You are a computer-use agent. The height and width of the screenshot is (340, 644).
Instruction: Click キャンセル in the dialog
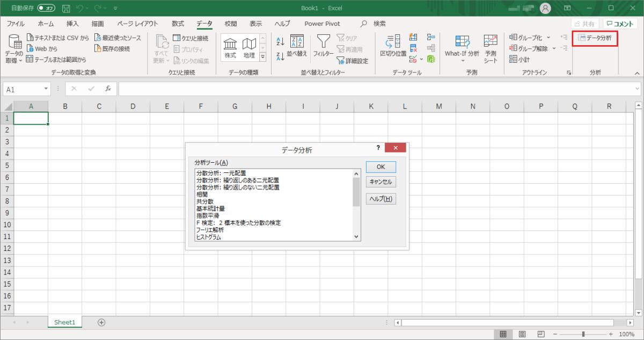tap(380, 182)
